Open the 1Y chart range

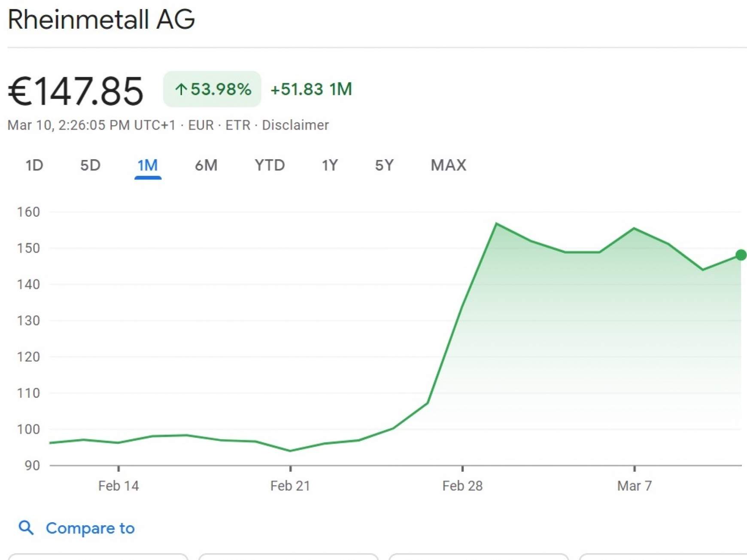coord(330,165)
